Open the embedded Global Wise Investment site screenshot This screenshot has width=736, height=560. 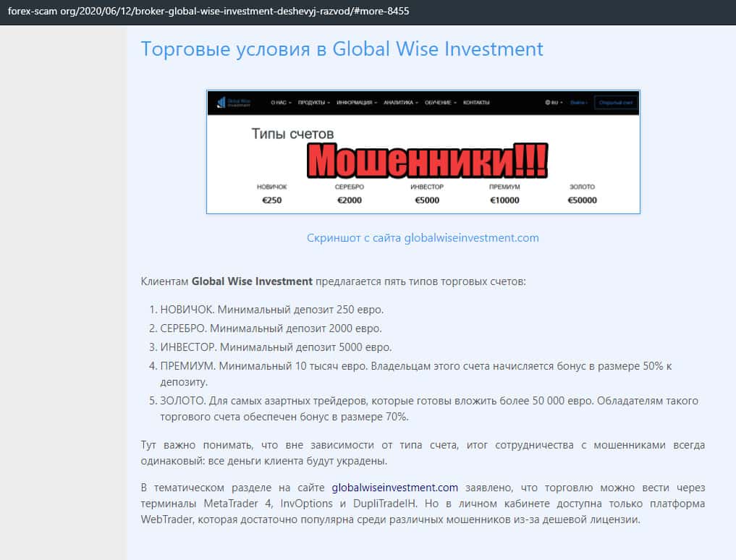(423, 152)
